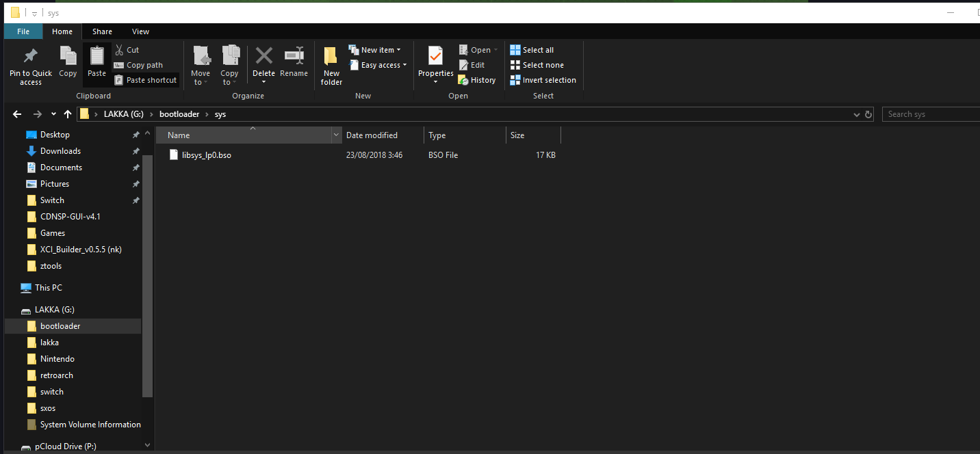Create a New folder
Viewport: 980px width, 454px height.
[331, 66]
